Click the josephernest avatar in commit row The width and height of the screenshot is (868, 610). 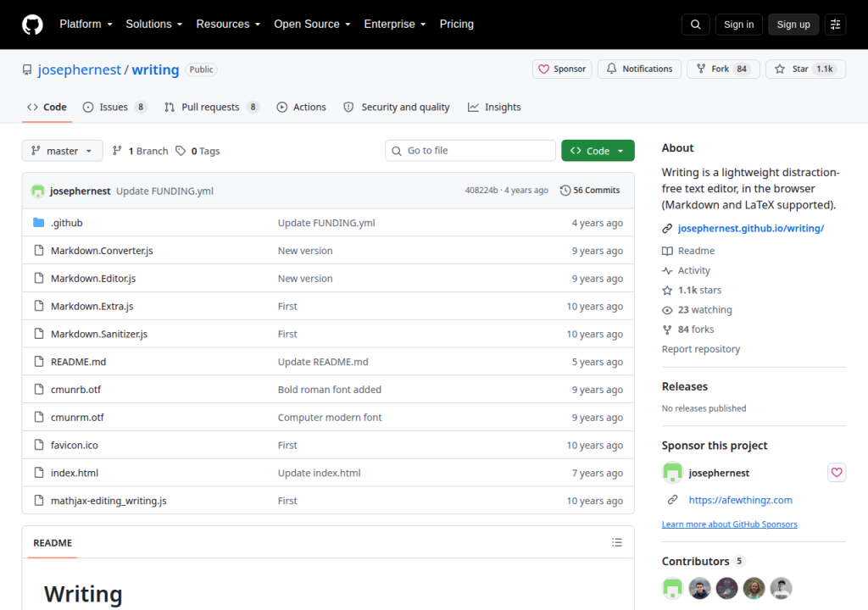[x=37, y=191]
